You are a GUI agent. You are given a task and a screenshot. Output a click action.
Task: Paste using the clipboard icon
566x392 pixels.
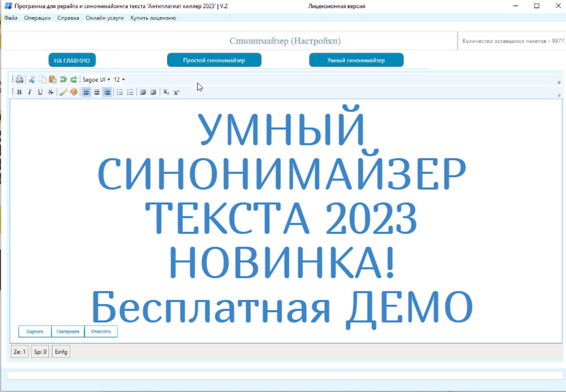tap(53, 80)
